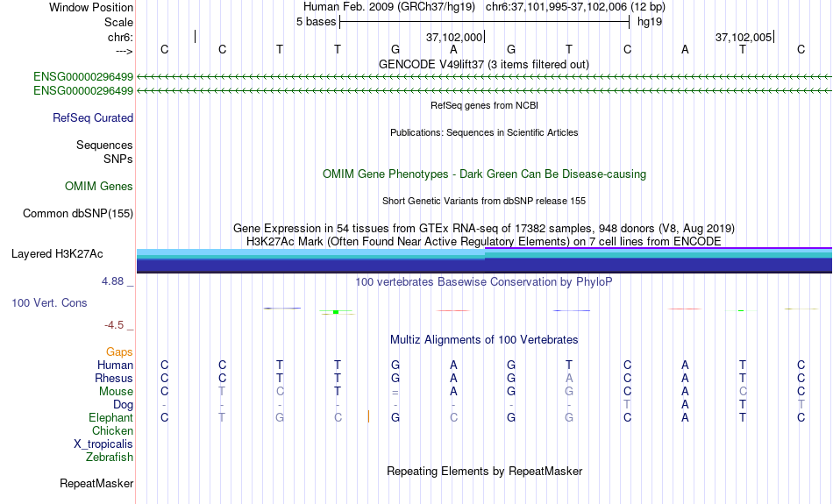Click the GENCODE V49lift37 track title
Image resolution: width=833 pixels, height=504 pixels.
(x=483, y=64)
